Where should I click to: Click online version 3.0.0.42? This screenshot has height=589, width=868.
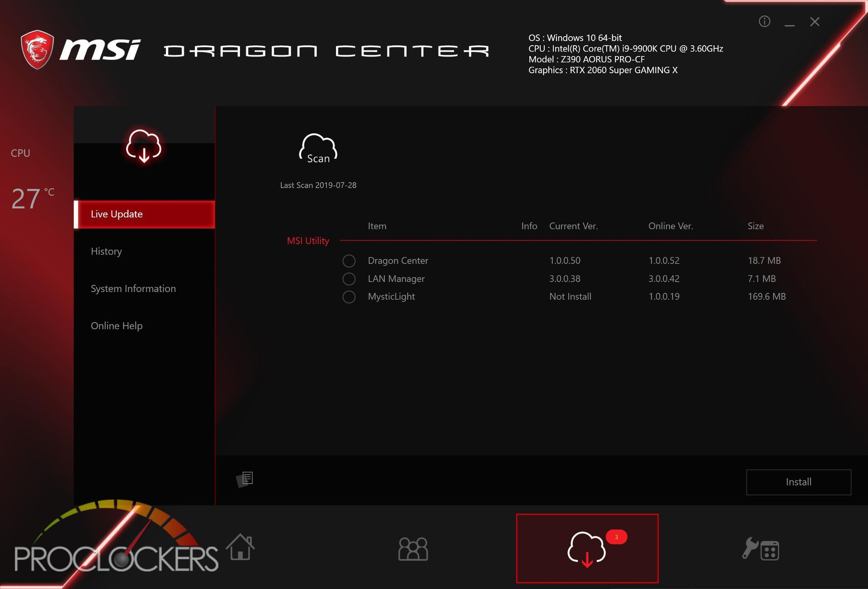(664, 278)
